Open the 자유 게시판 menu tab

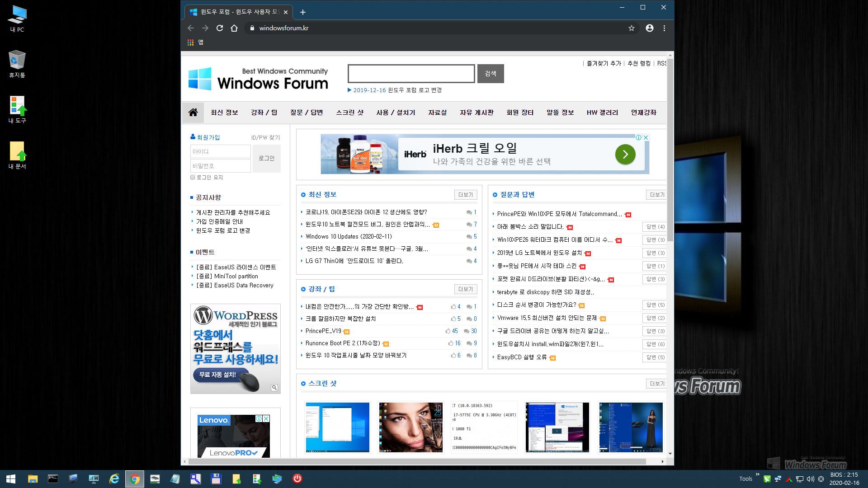476,113
